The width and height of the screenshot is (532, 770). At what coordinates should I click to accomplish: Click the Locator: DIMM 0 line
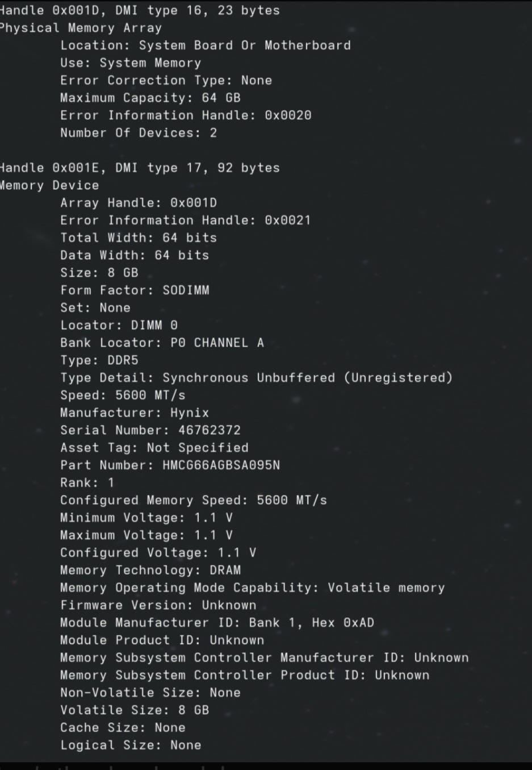click(x=119, y=325)
